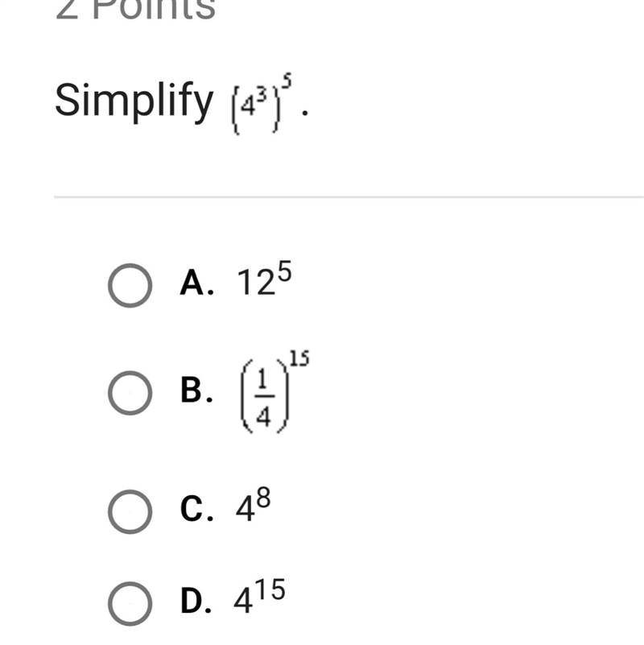
Task: Click the superscript 5 in option A
Action: click(x=285, y=271)
